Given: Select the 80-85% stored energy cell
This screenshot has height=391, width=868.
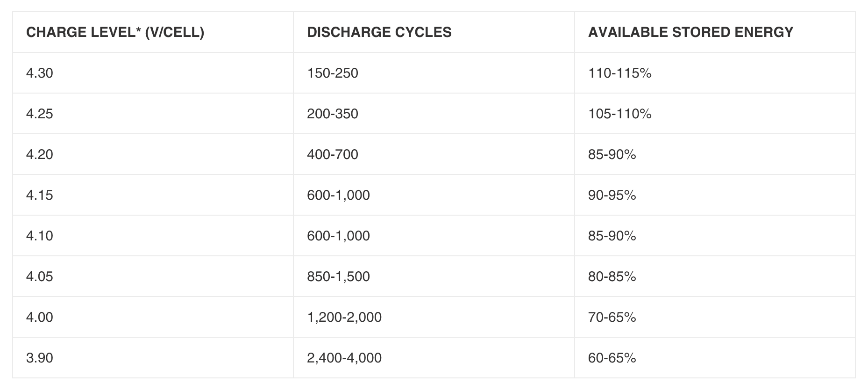Looking at the screenshot, I should click(715, 276).
